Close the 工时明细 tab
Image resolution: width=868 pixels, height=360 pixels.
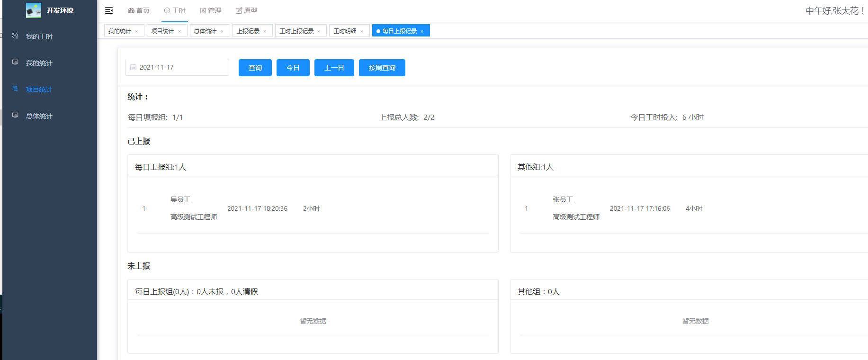pyautogui.click(x=362, y=31)
